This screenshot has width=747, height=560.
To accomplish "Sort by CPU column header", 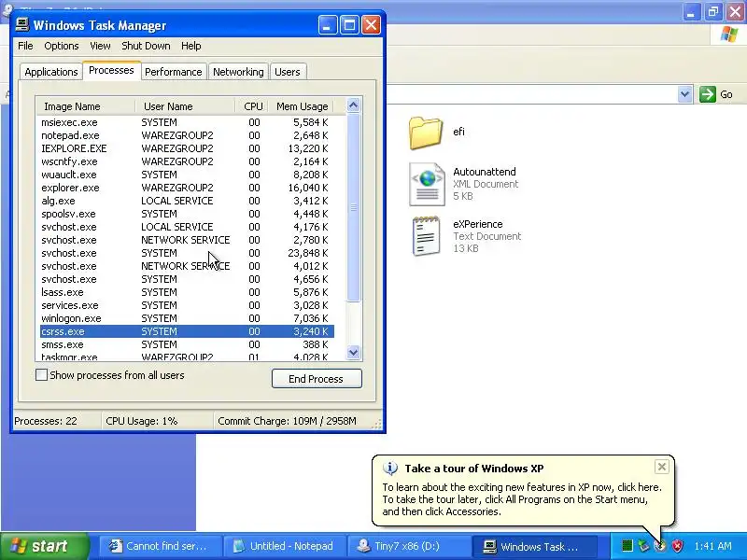I will click(252, 106).
